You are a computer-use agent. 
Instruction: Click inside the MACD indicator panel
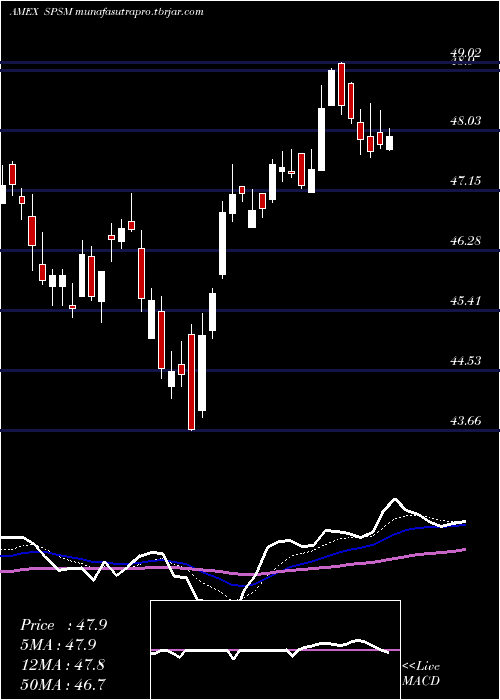tap(275, 650)
